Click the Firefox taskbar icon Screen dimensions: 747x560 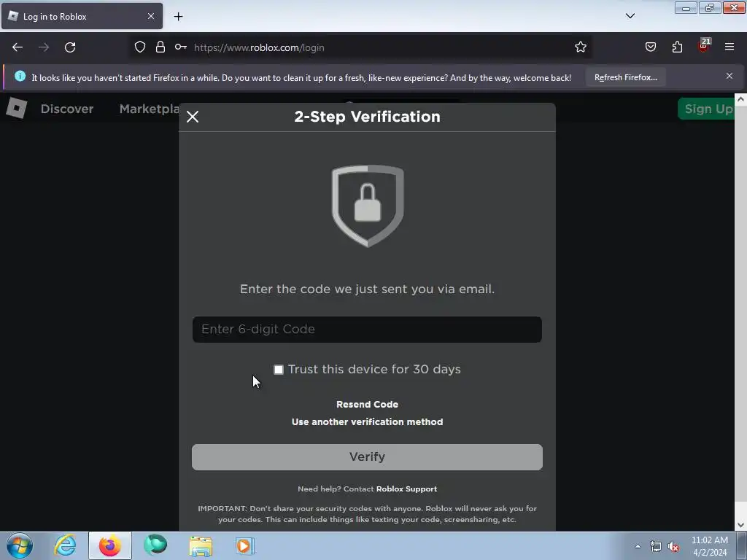(110, 545)
